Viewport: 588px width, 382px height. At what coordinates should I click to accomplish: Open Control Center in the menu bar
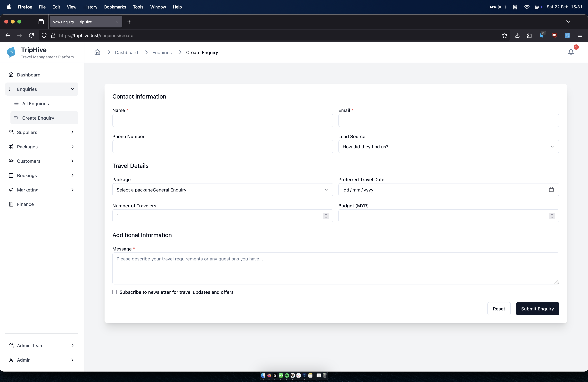[x=537, y=7]
